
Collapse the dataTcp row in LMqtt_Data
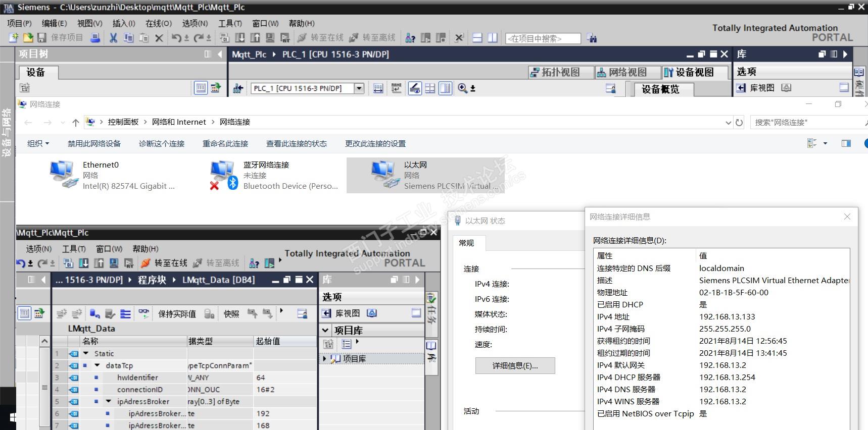(97, 365)
